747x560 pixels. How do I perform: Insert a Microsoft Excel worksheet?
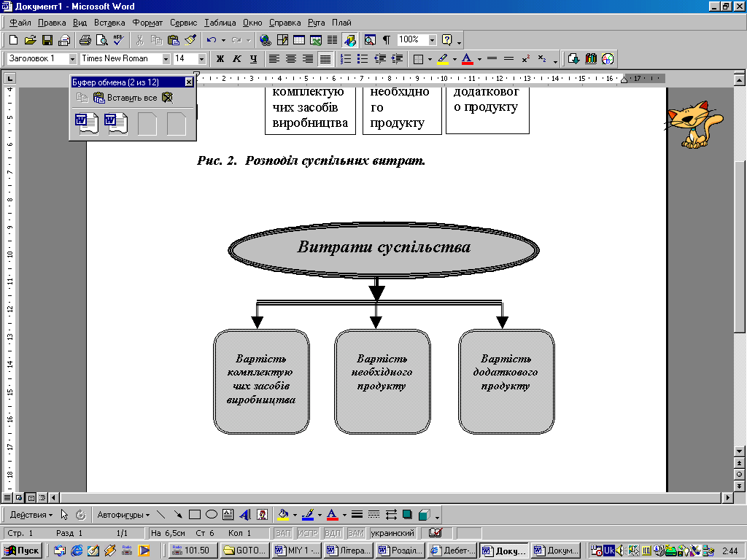pyautogui.click(x=316, y=40)
